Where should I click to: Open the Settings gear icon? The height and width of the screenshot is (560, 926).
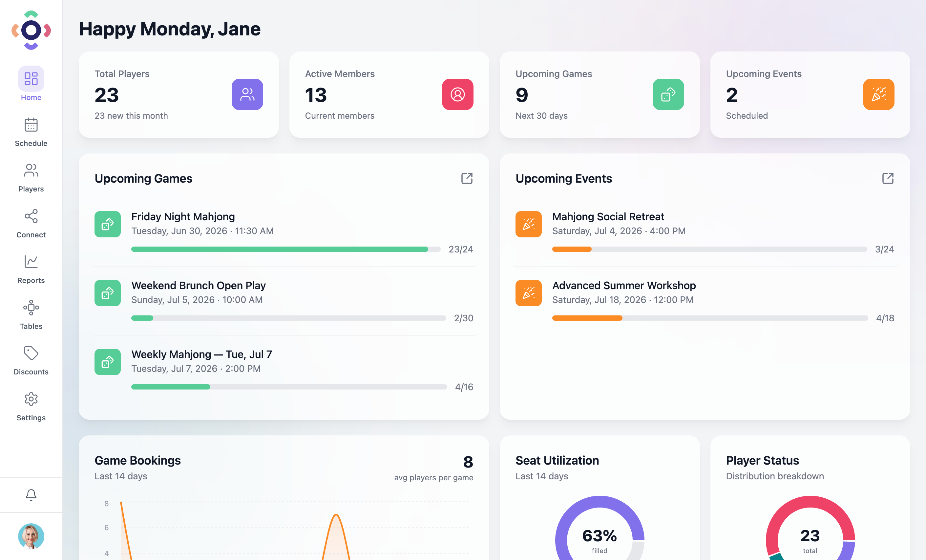click(x=31, y=399)
